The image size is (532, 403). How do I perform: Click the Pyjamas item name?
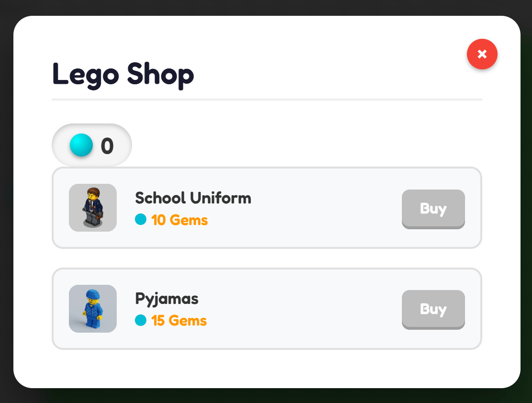[166, 299]
